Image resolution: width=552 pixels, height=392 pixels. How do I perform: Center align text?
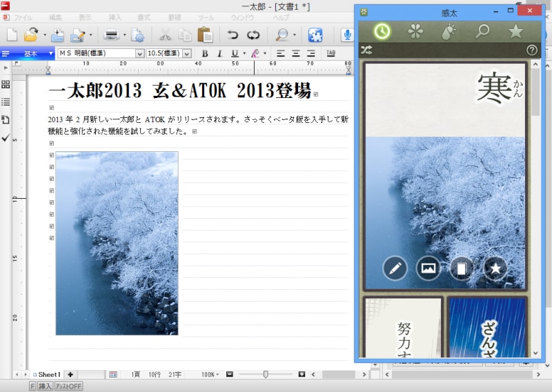click(x=296, y=54)
